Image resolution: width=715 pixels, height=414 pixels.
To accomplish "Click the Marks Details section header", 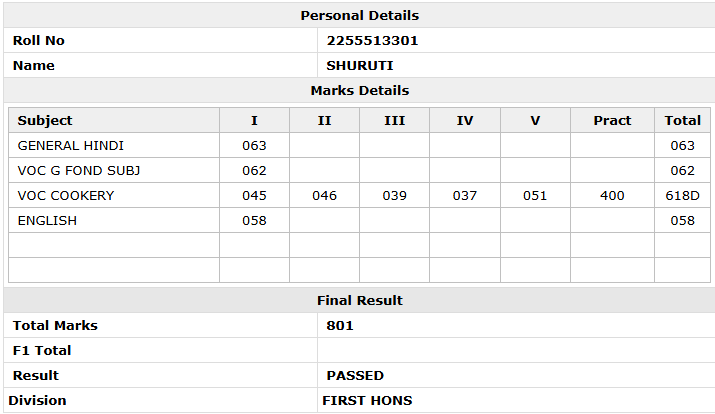I will click(359, 90).
